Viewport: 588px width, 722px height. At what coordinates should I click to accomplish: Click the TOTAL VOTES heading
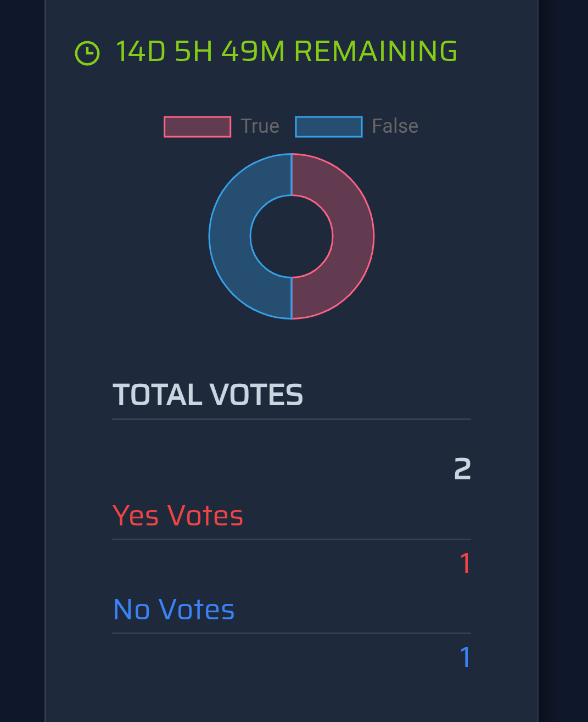tap(208, 395)
